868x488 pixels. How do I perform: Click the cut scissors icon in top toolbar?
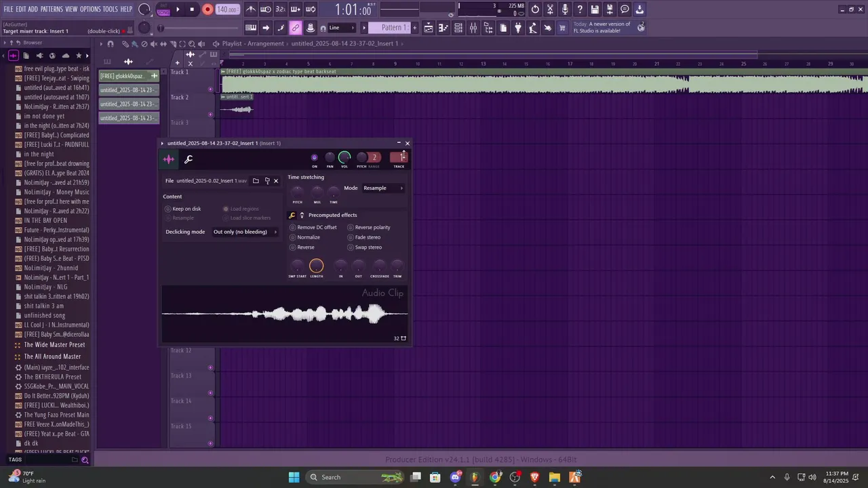pyautogui.click(x=550, y=9)
